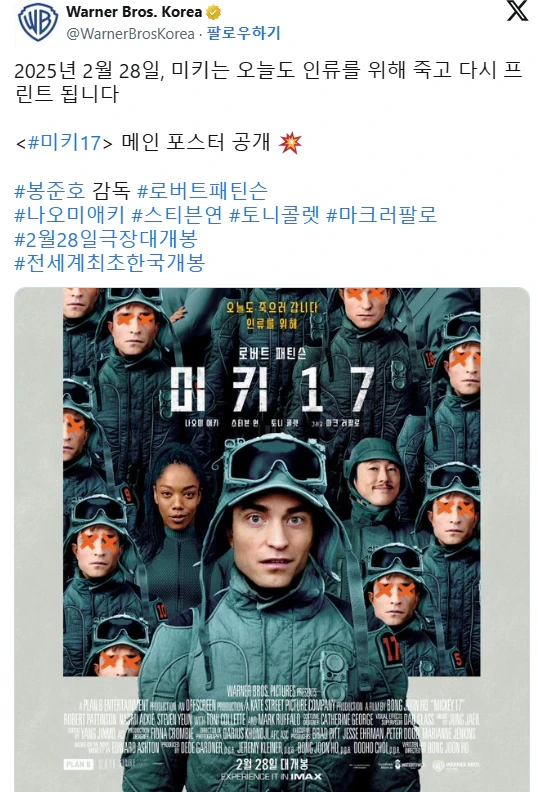The width and height of the screenshot is (538, 792).
Task: Click the gold verified badge
Action: coord(214,12)
